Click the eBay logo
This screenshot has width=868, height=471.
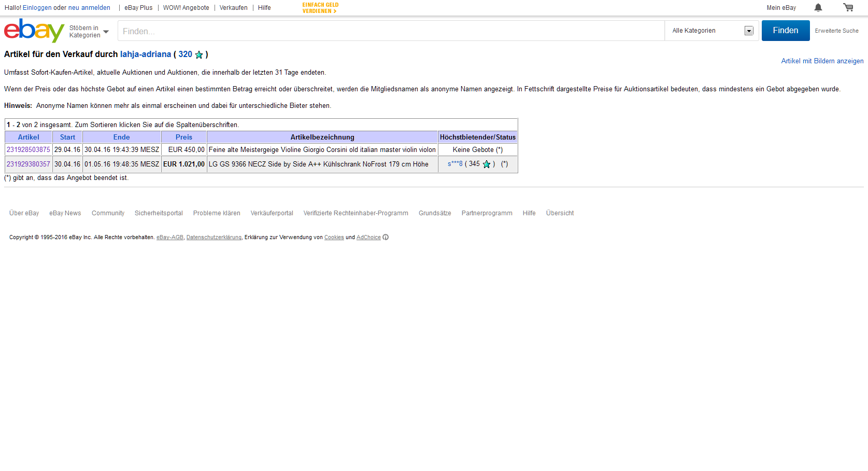[34, 31]
